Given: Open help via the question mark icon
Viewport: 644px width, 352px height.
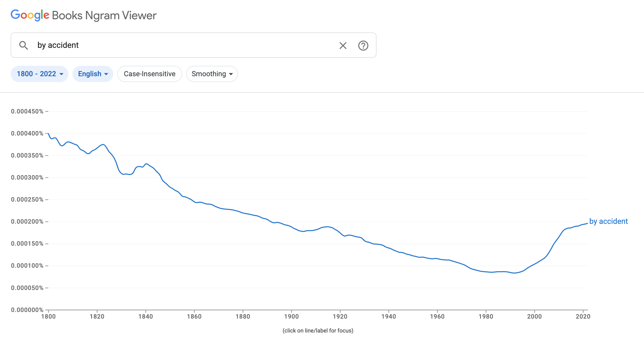Looking at the screenshot, I should click(363, 46).
